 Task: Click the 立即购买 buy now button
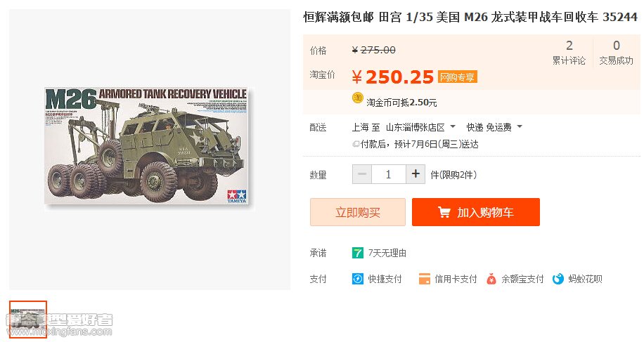[x=358, y=212]
